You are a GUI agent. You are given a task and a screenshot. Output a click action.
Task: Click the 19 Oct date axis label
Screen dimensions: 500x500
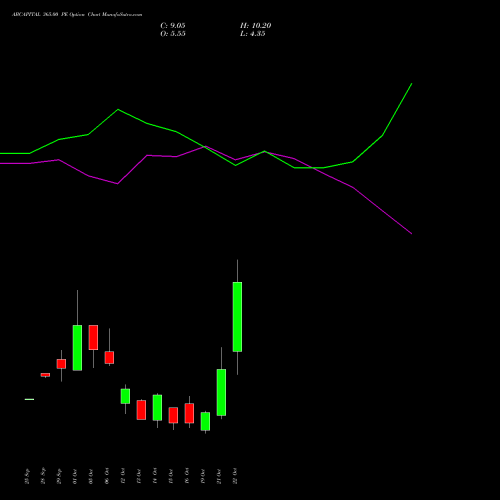tap(203, 476)
